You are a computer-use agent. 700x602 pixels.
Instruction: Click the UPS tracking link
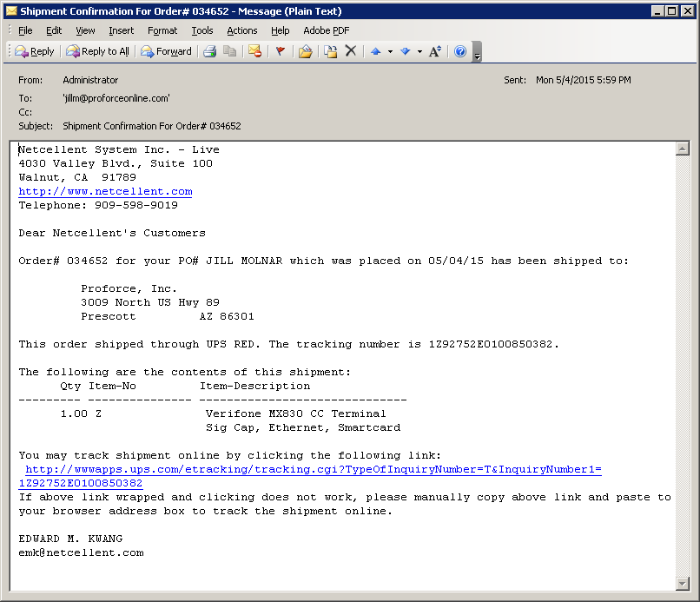click(313, 469)
